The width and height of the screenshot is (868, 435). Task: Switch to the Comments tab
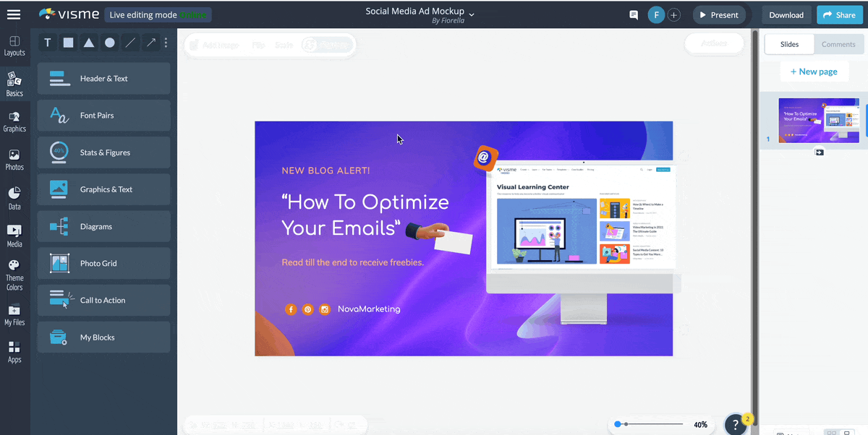838,44
